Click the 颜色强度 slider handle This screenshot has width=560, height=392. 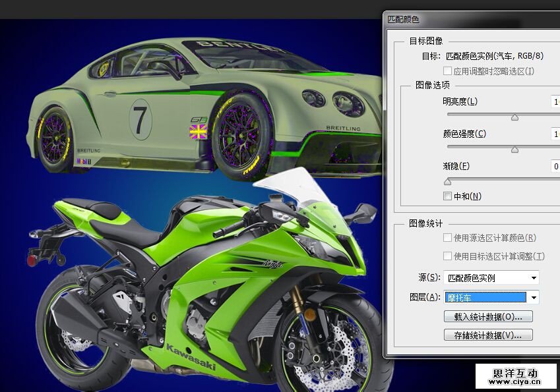point(514,150)
